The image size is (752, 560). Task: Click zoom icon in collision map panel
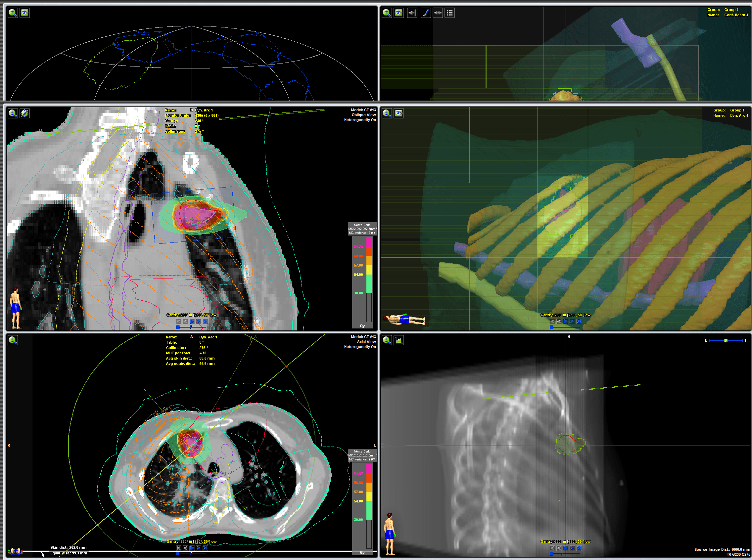coord(13,13)
